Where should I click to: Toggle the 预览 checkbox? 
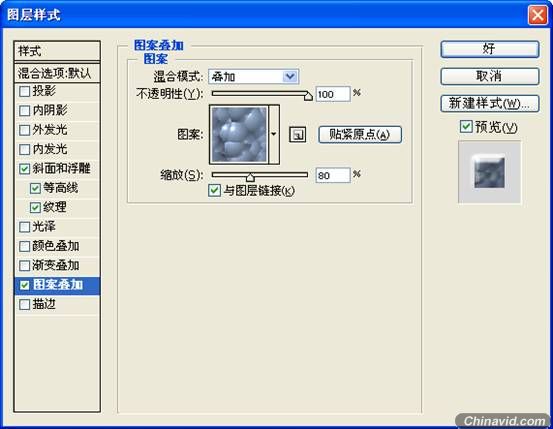pos(466,127)
